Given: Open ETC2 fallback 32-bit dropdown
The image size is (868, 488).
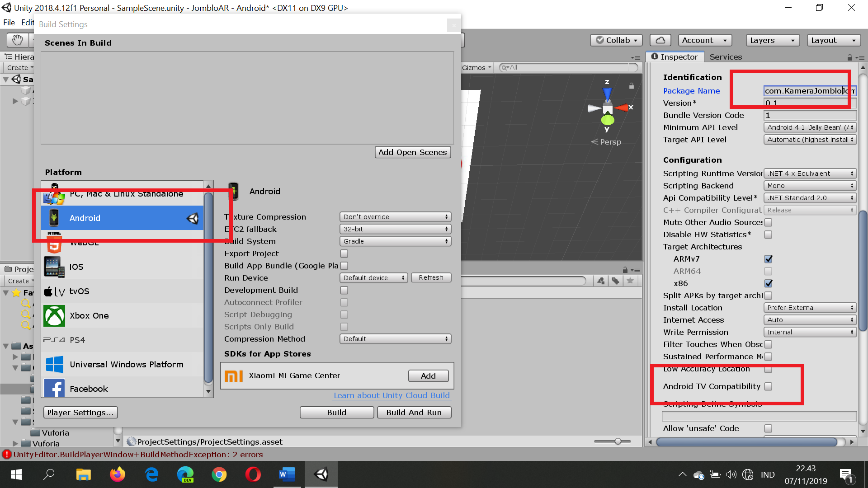Looking at the screenshot, I should (x=395, y=229).
